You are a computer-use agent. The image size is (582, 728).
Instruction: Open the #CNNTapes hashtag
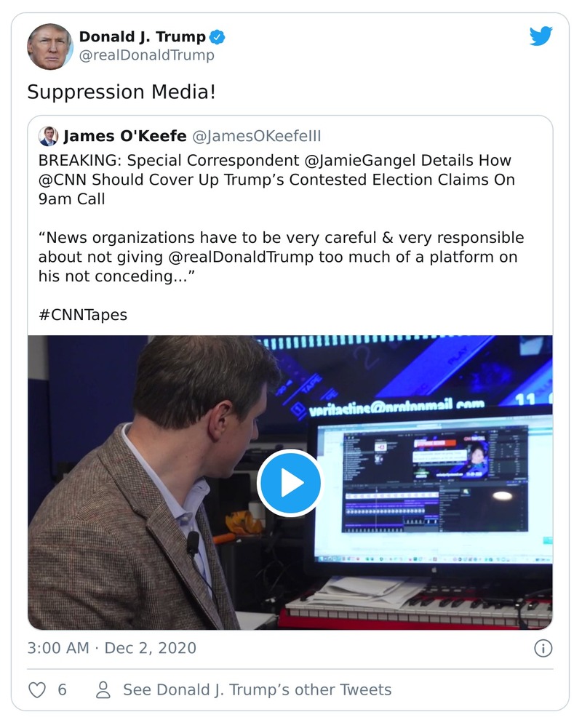[x=84, y=316]
